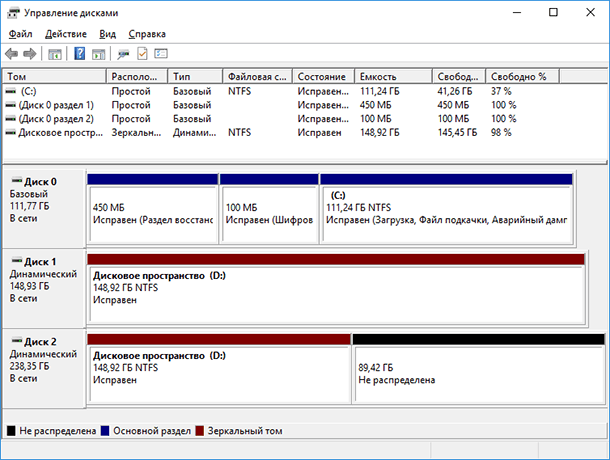The height and width of the screenshot is (460, 610).
Task: Maximize the Управление дисками window
Action: 553,12
